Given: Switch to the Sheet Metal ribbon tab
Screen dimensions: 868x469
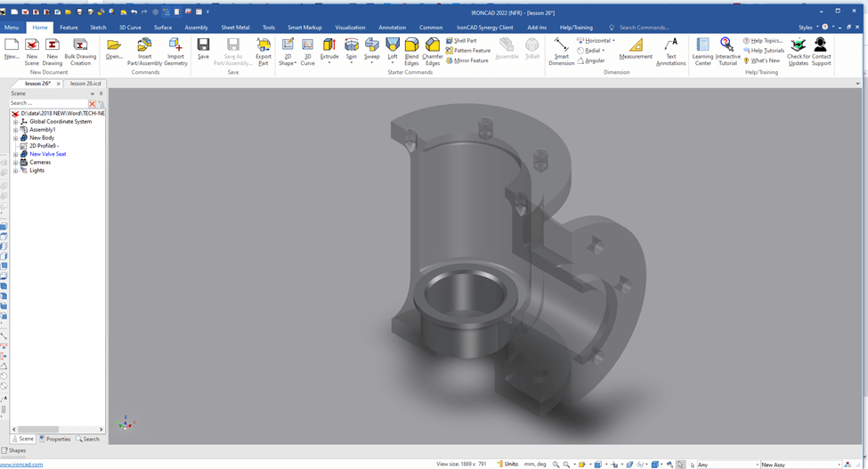Looking at the screenshot, I should click(x=235, y=28).
